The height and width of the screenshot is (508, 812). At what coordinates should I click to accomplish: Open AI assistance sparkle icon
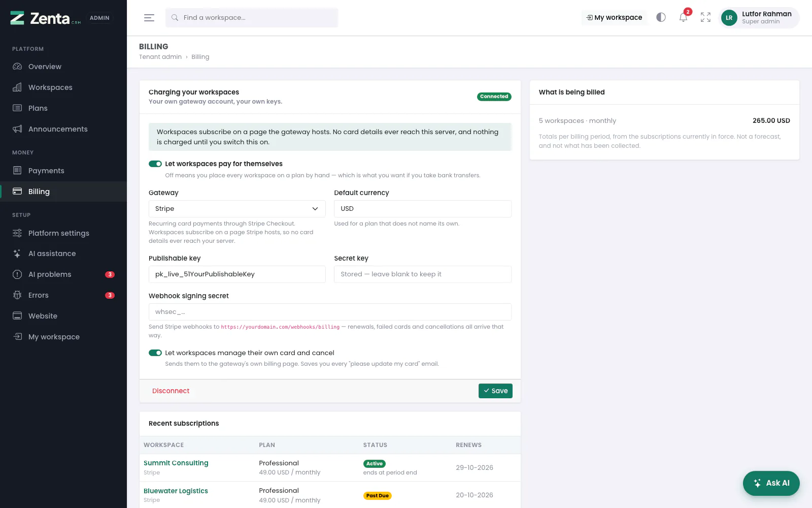tap(17, 253)
